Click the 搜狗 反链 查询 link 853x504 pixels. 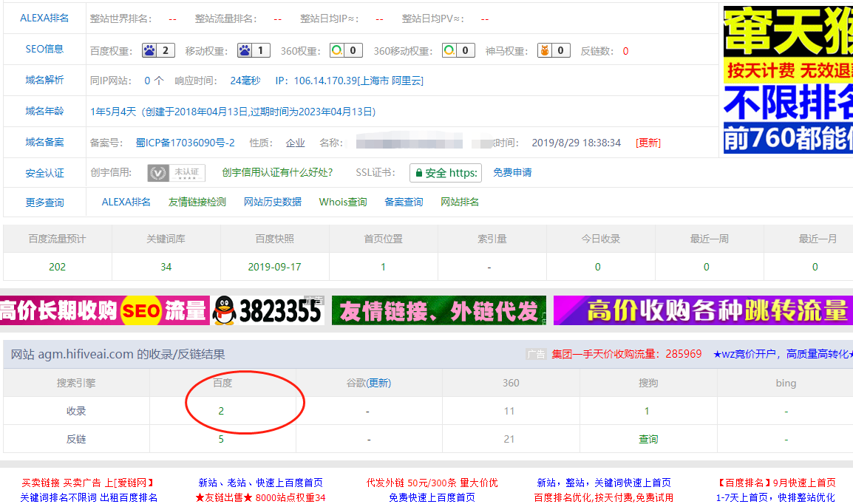pos(648,439)
